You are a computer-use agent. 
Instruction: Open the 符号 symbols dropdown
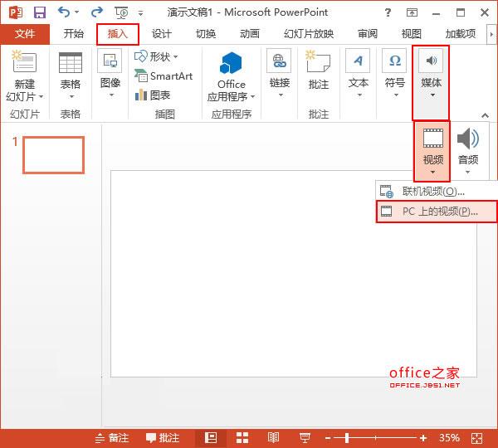point(395,74)
